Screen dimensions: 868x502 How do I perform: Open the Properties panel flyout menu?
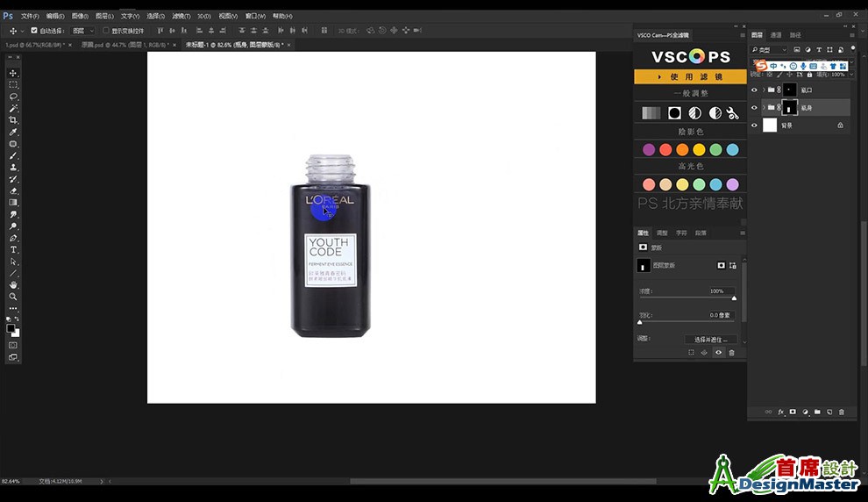pos(743,233)
